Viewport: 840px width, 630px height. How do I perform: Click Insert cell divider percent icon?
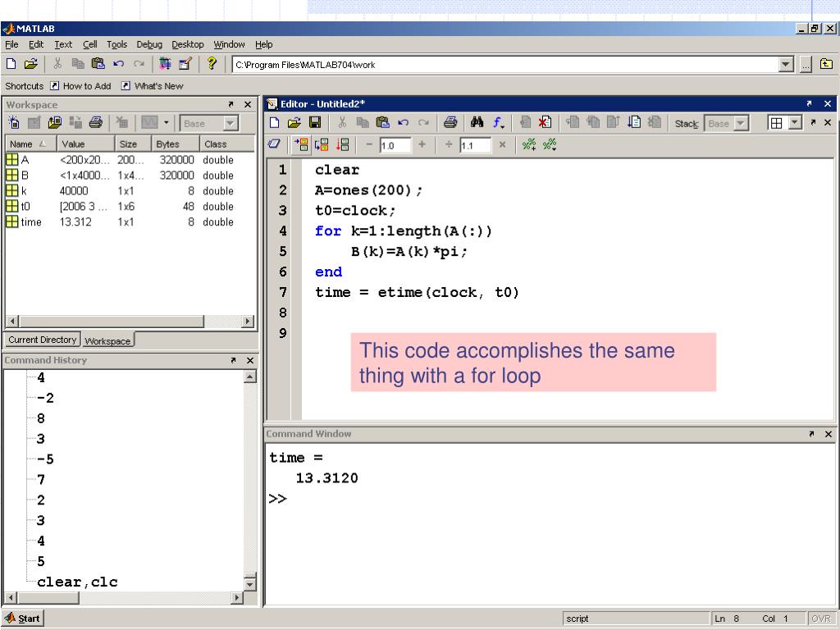pyautogui.click(x=529, y=144)
